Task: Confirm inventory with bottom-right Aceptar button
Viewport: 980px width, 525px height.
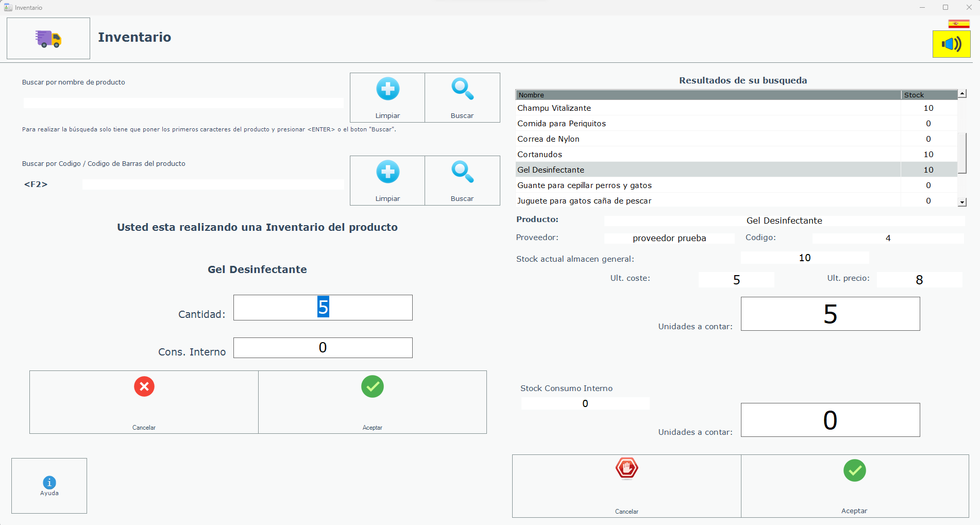Action: [854, 485]
